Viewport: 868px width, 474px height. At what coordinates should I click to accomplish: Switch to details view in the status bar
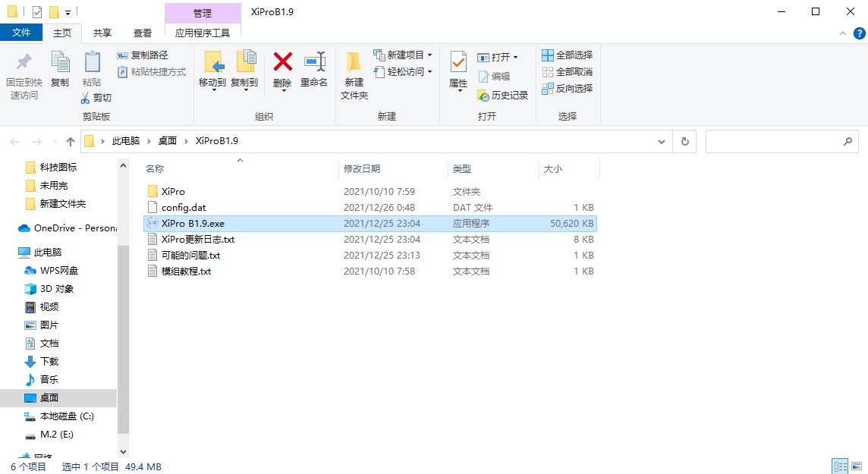point(840,466)
